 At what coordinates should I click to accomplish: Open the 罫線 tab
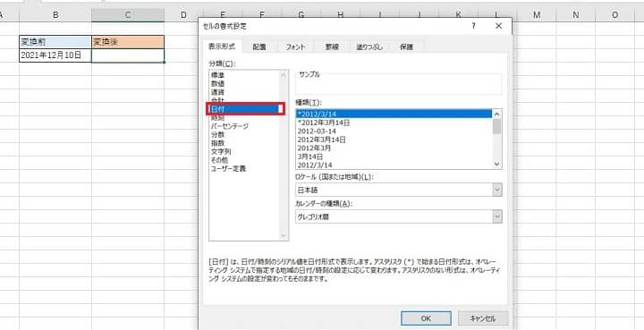[332, 47]
